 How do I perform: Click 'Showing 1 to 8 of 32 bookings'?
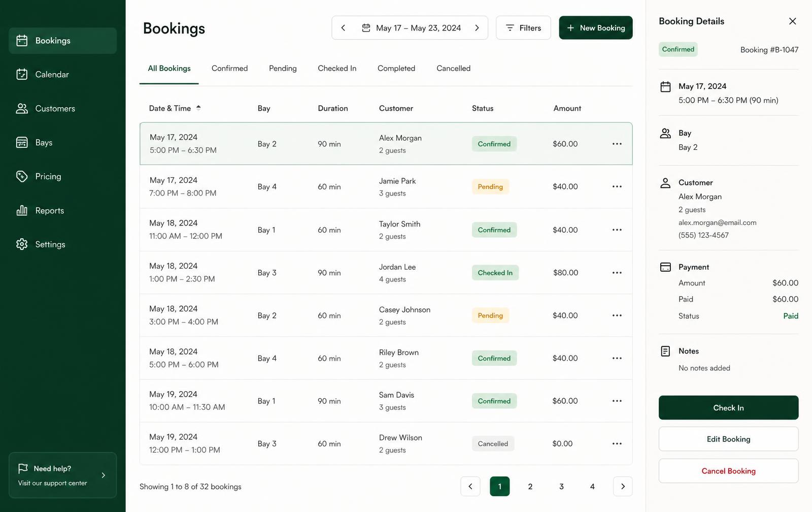tap(190, 487)
